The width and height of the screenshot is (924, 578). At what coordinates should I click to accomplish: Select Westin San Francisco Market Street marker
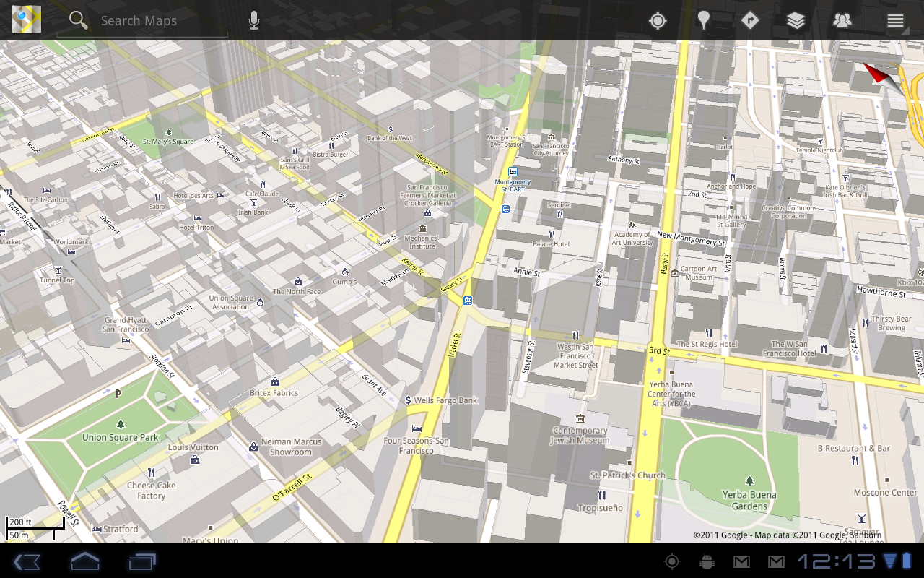[x=575, y=335]
